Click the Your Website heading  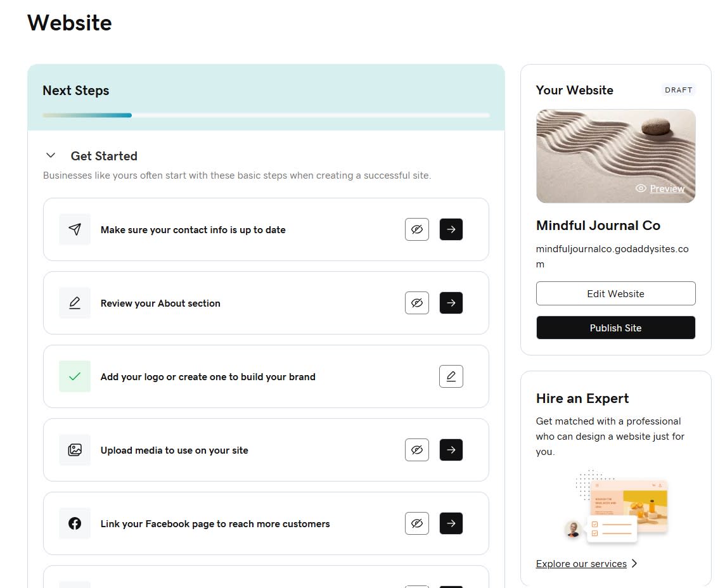(574, 90)
